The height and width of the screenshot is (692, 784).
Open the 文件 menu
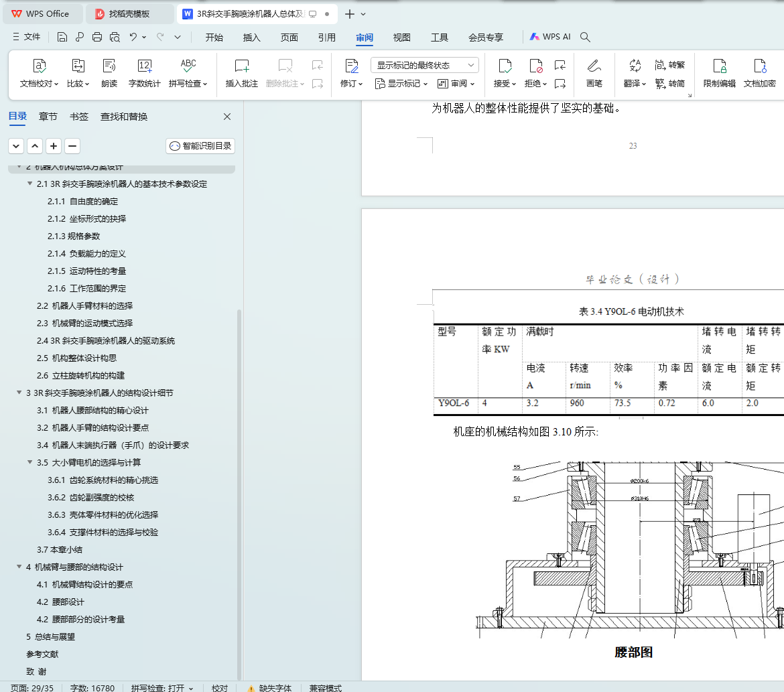(27, 37)
